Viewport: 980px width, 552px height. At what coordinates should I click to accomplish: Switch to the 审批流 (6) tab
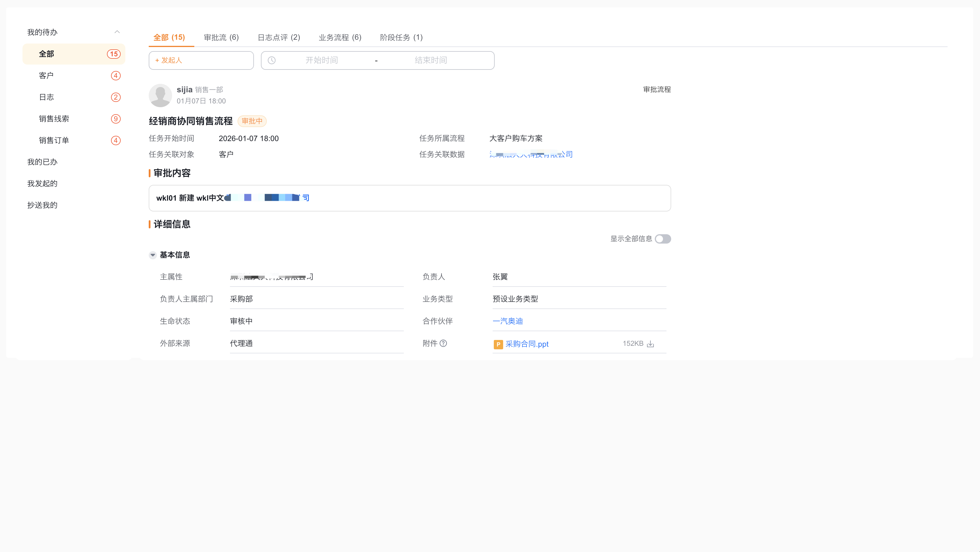coord(221,37)
